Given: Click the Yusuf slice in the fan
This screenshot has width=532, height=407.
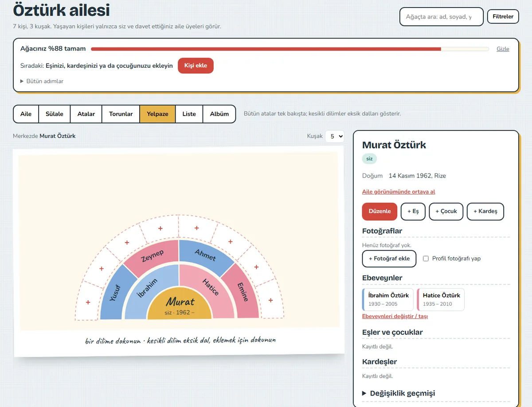Looking at the screenshot, I should pyautogui.click(x=115, y=293).
